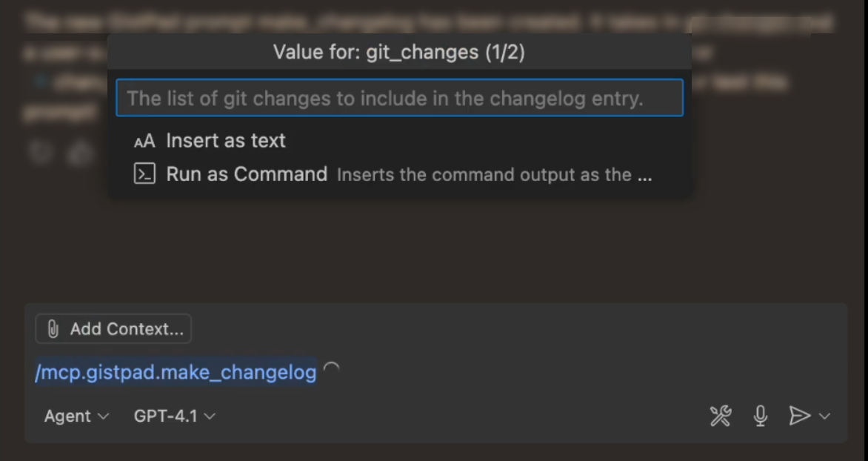Click the Value for: git_changes title bar
The image size is (868, 461).
400,52
